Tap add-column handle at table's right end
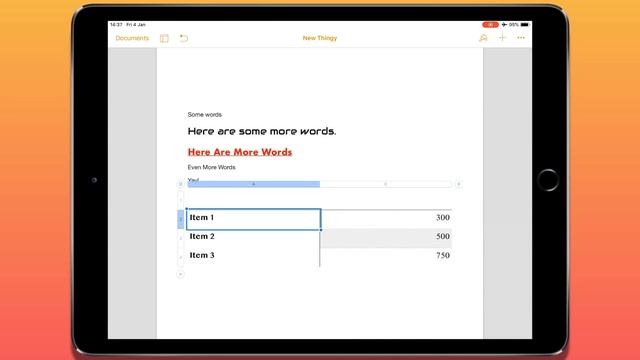The image size is (640, 360). pyautogui.click(x=458, y=184)
